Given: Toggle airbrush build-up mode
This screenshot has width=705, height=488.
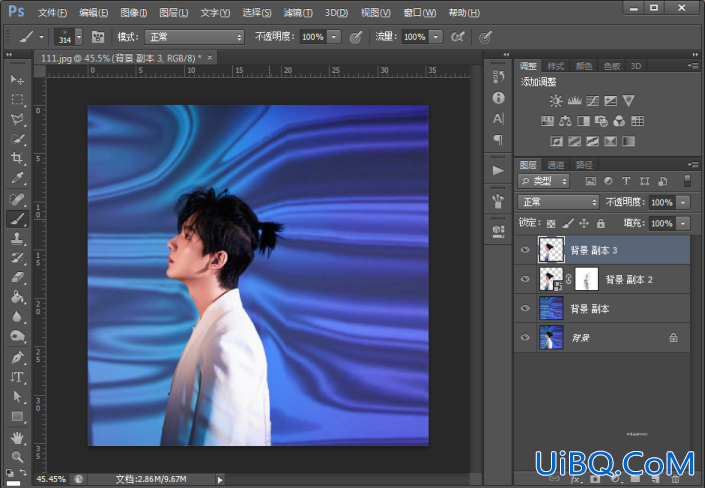Looking at the screenshot, I should pyautogui.click(x=458, y=37).
